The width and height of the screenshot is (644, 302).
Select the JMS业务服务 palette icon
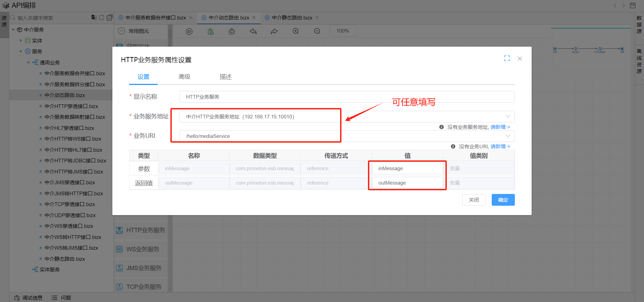[119, 268]
